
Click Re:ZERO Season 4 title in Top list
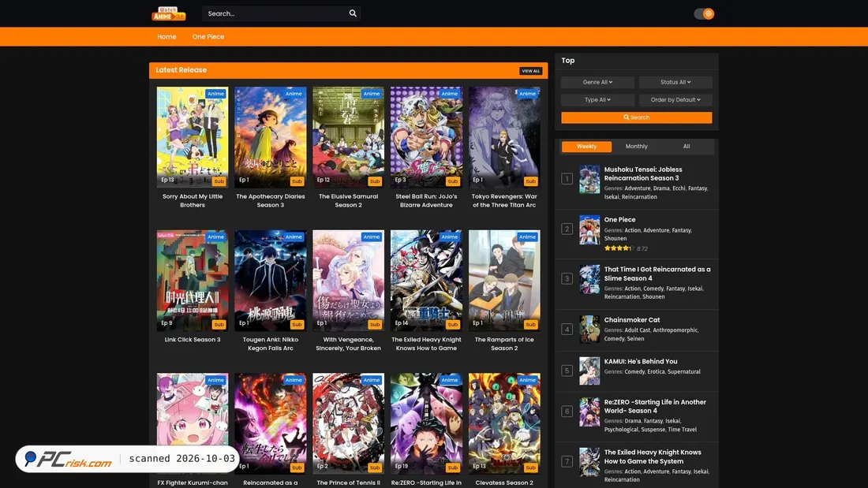[655, 406]
